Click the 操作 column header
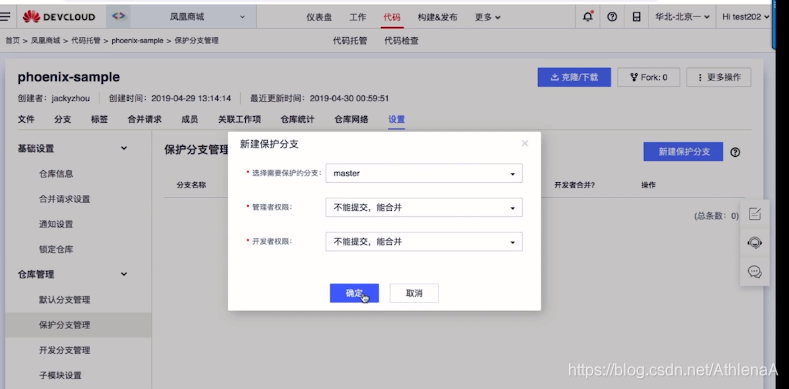This screenshot has width=789, height=389. tap(648, 185)
